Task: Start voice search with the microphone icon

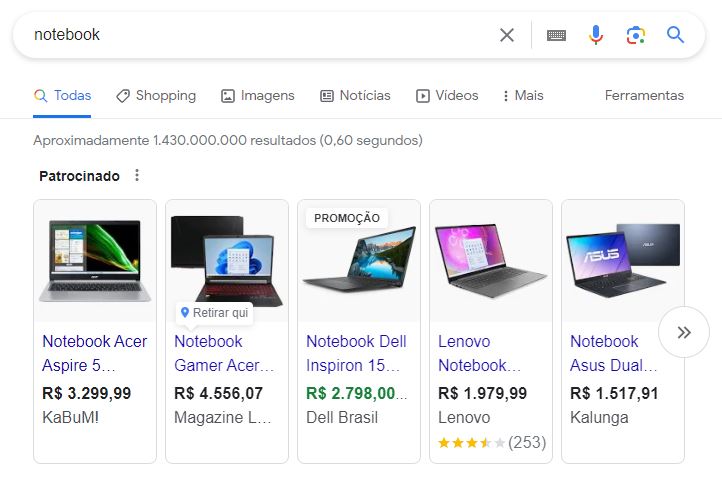Action: click(596, 35)
